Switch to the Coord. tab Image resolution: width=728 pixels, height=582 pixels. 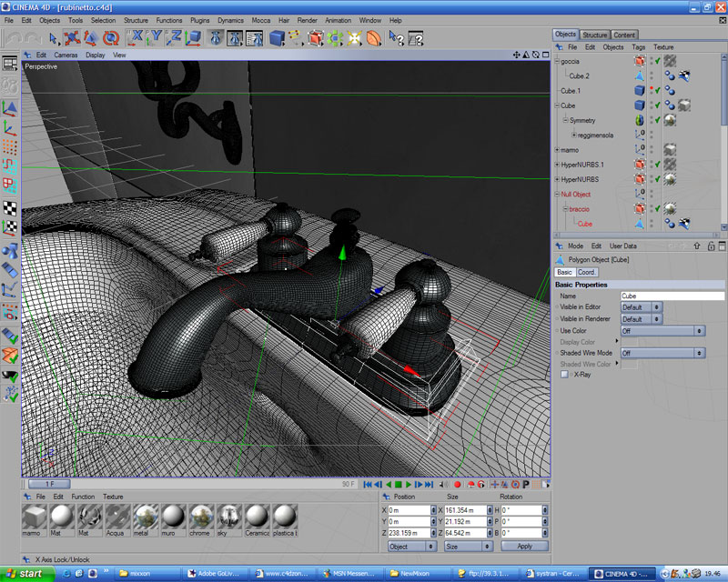(586, 272)
